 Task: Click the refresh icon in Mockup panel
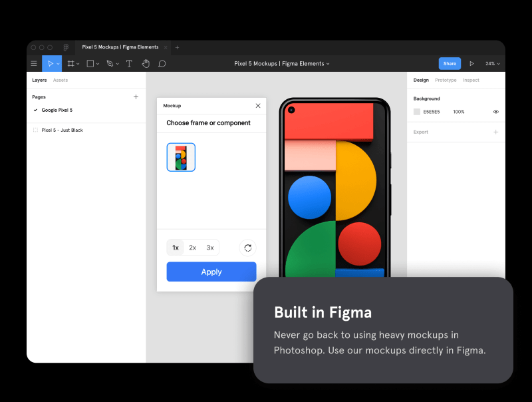(x=247, y=248)
